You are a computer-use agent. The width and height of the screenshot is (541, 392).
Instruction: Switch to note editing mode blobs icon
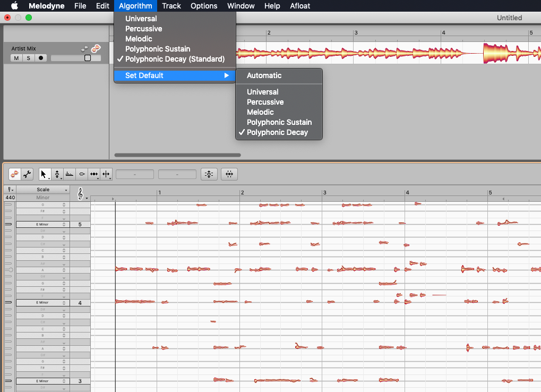15,174
